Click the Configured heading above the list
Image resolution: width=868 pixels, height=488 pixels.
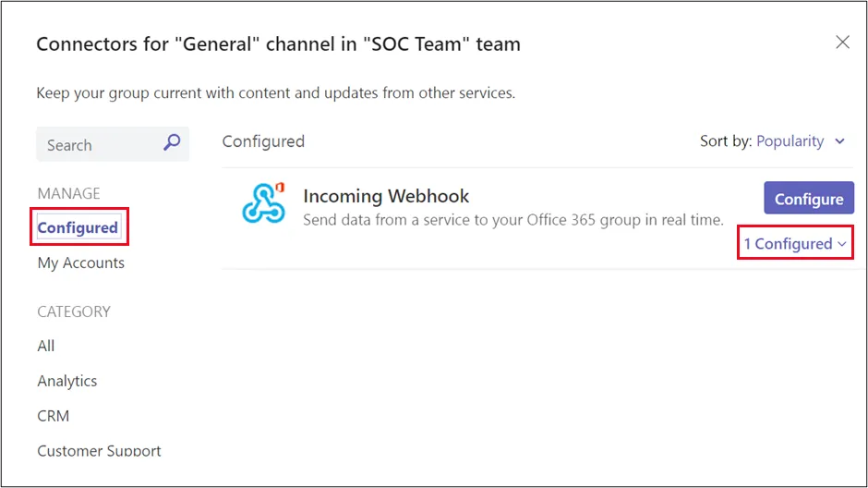[x=263, y=141]
